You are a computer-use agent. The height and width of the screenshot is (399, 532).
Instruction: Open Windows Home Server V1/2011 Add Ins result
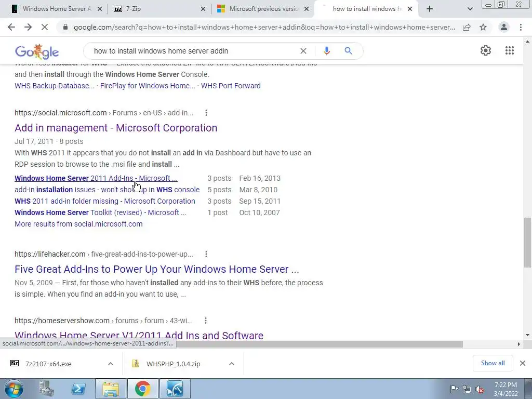[139, 335]
